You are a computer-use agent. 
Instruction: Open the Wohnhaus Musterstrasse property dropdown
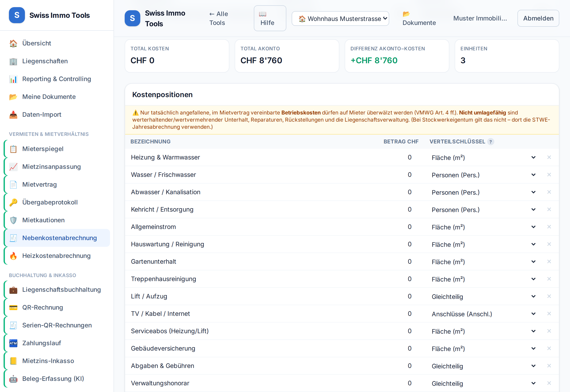(x=340, y=18)
